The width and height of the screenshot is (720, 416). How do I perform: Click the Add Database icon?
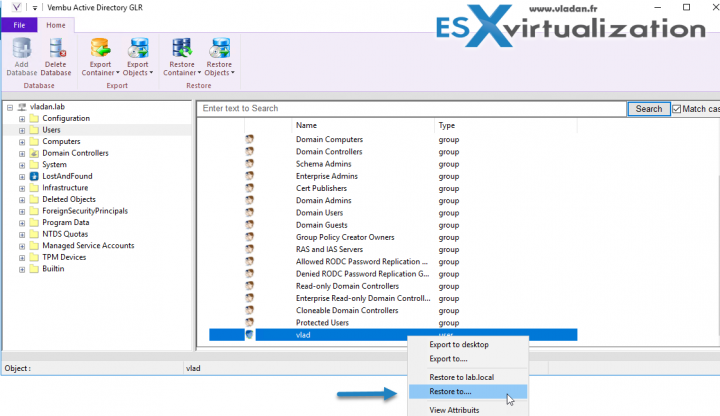[x=22, y=48]
